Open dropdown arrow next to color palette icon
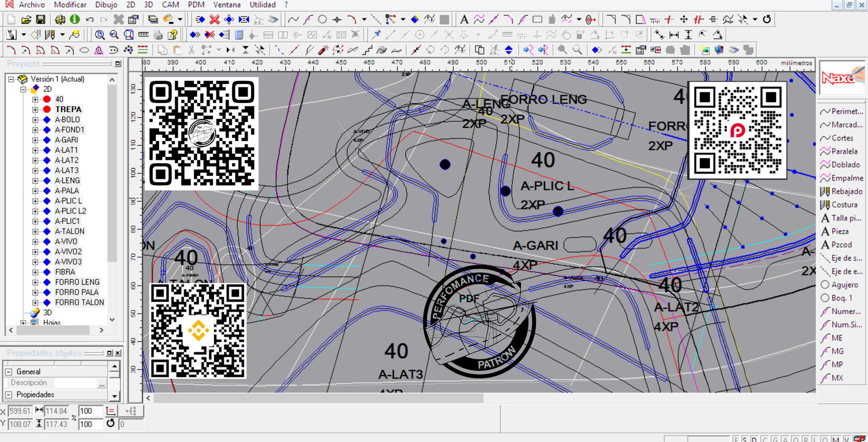This screenshot has width=868, height=442. pyautogui.click(x=180, y=20)
